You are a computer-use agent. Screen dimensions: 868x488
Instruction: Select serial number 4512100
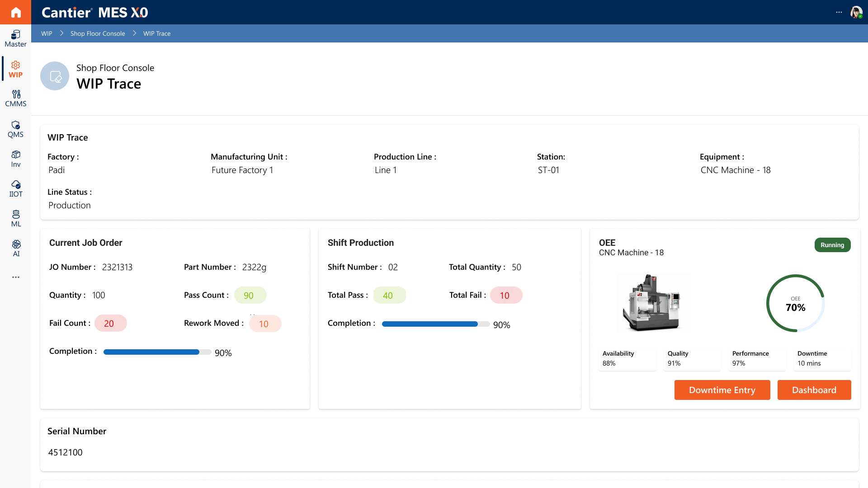tap(65, 452)
